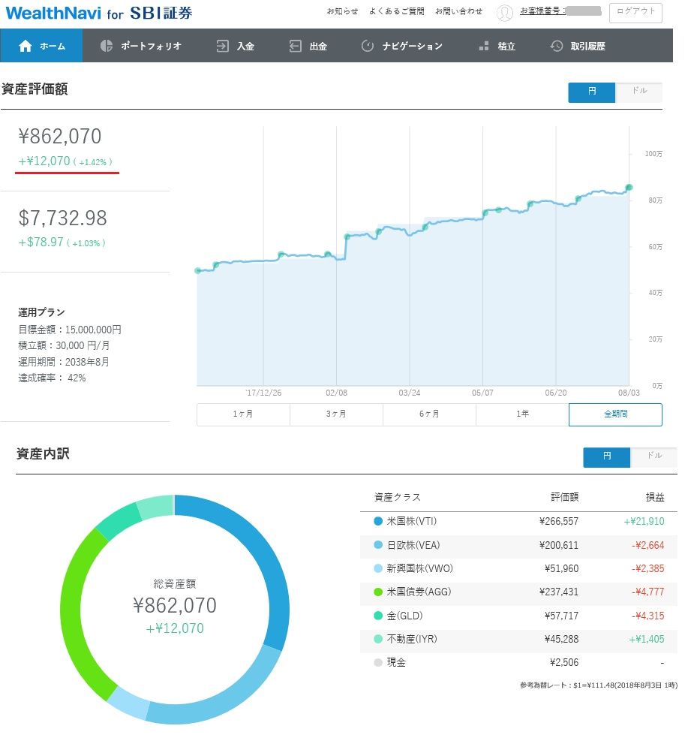The image size is (700, 750).
Task: Click the latest chart data point near 08/03
Action: point(629,188)
